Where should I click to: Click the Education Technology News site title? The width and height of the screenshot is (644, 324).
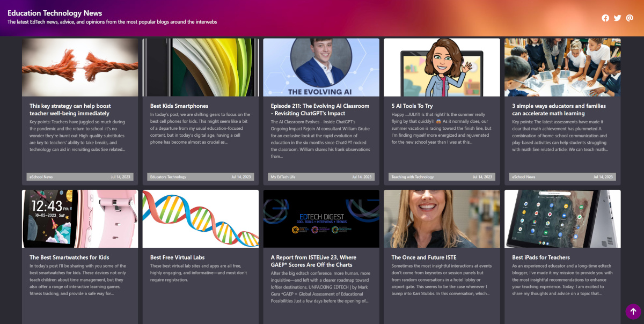coord(55,13)
